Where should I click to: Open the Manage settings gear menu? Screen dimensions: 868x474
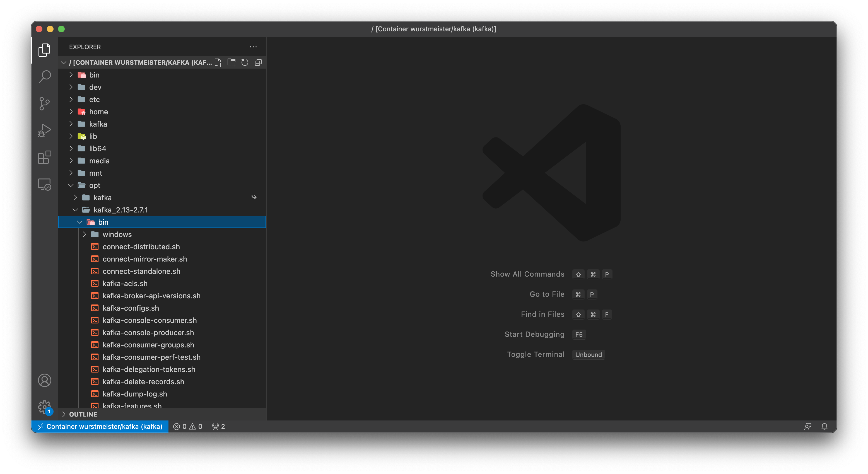click(x=44, y=407)
